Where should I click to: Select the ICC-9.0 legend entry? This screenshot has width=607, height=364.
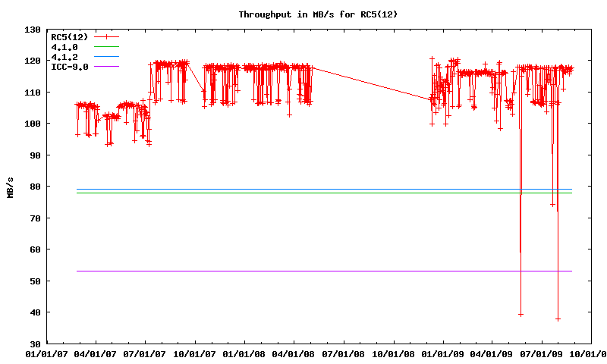click(70, 67)
